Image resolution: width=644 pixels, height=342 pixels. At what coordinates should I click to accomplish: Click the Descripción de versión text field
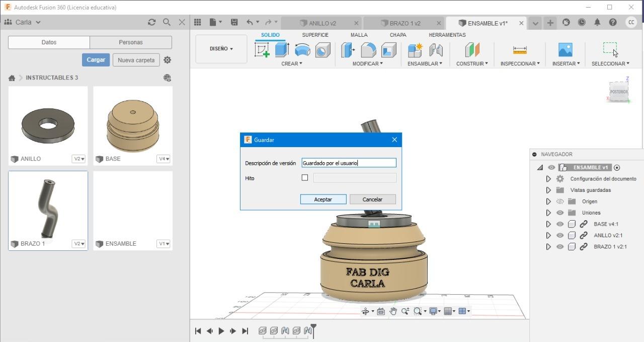pos(349,163)
